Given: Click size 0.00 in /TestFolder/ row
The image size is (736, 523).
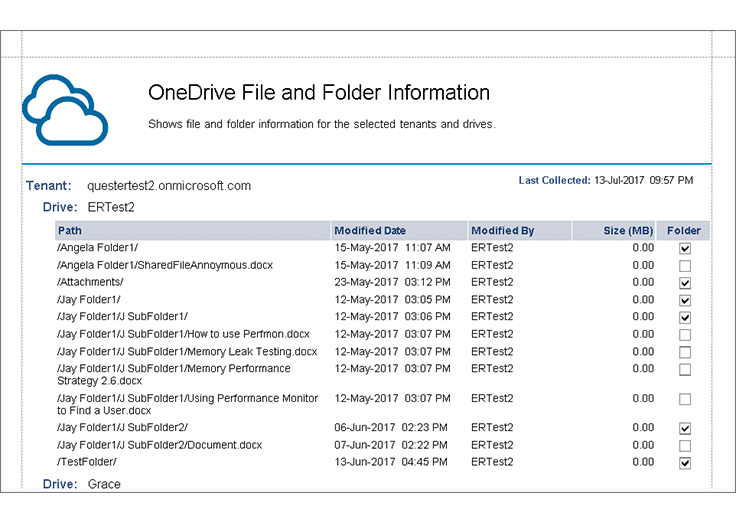Looking at the screenshot, I should tap(643, 462).
